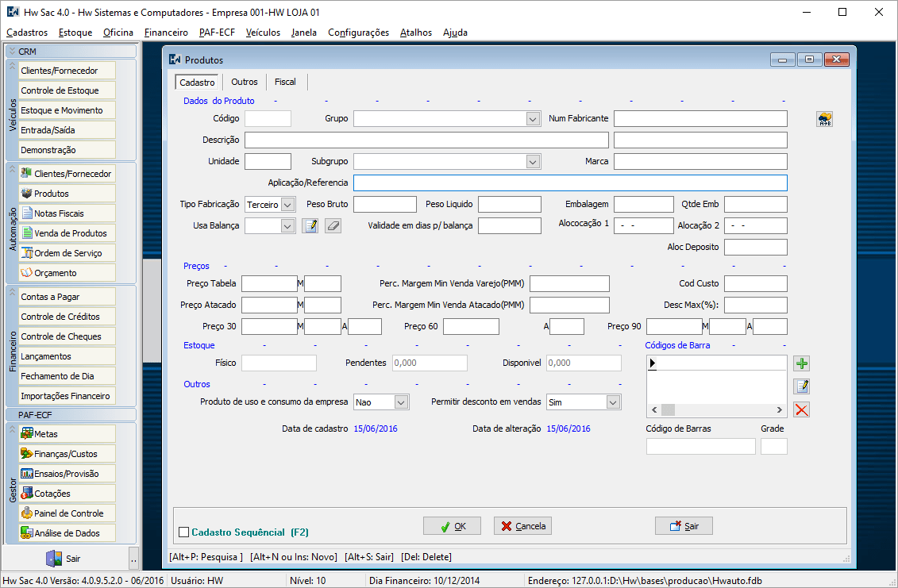Screen dimensions: 898x588
Task: Open Finanças/Custos in the sidebar
Action: [67, 454]
